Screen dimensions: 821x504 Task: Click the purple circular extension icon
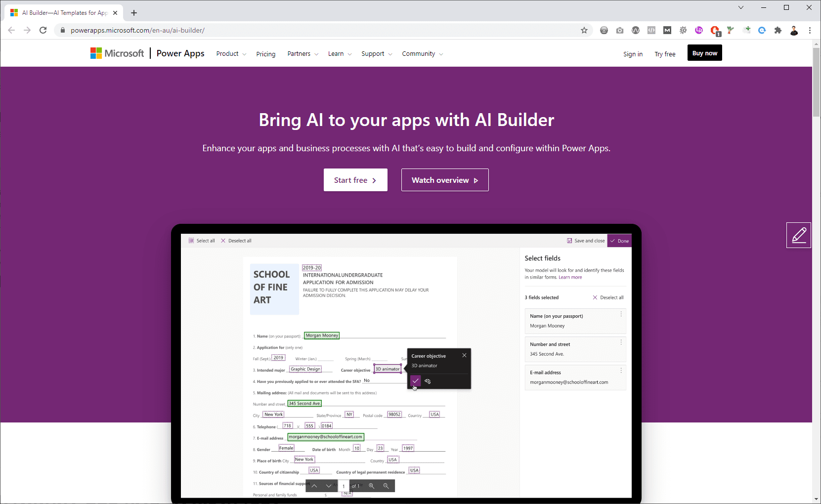(699, 30)
